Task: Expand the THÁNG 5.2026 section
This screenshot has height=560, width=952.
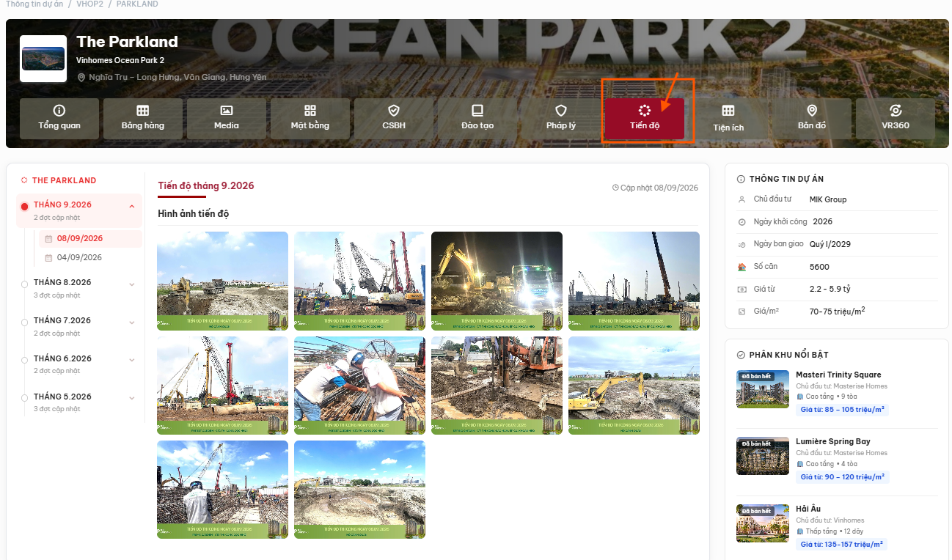Action: click(79, 402)
